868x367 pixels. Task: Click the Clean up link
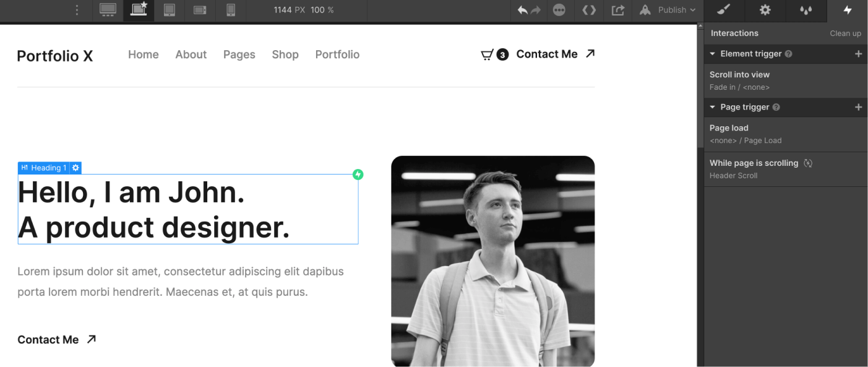pyautogui.click(x=845, y=33)
